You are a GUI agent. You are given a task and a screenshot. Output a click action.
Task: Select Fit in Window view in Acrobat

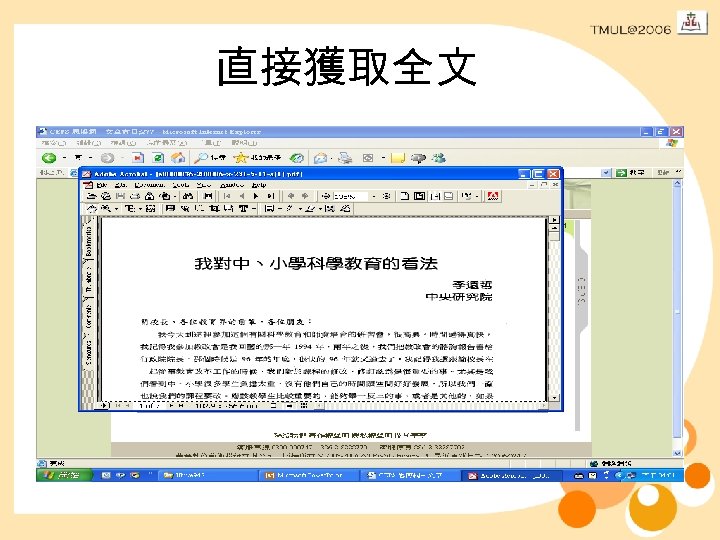[419, 196]
